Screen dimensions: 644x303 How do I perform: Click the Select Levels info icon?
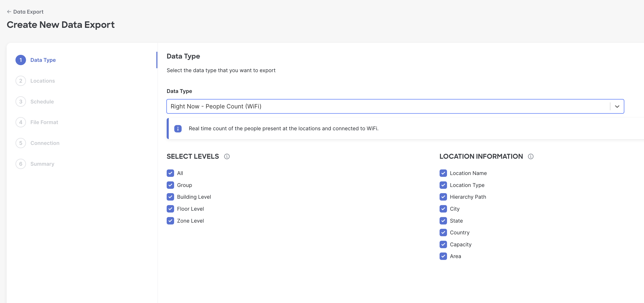[x=227, y=156]
